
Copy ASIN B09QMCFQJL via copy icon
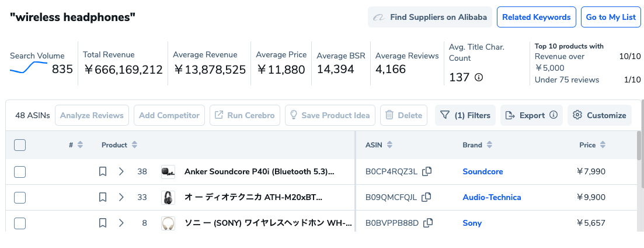pyautogui.click(x=427, y=197)
